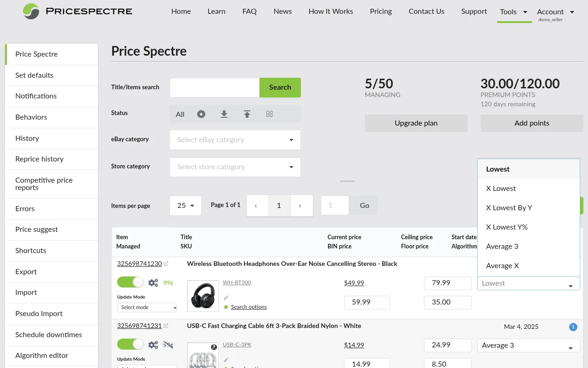
Task: Disable repricing toggle on the USB-C cable item
Action: tap(130, 344)
